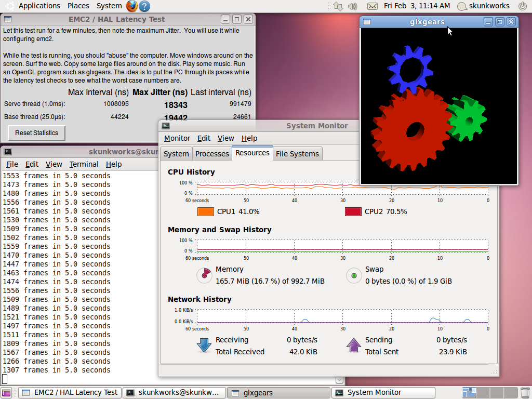The height and width of the screenshot is (399, 532).
Task: Switch to the File Systems tab
Action: [x=297, y=154]
